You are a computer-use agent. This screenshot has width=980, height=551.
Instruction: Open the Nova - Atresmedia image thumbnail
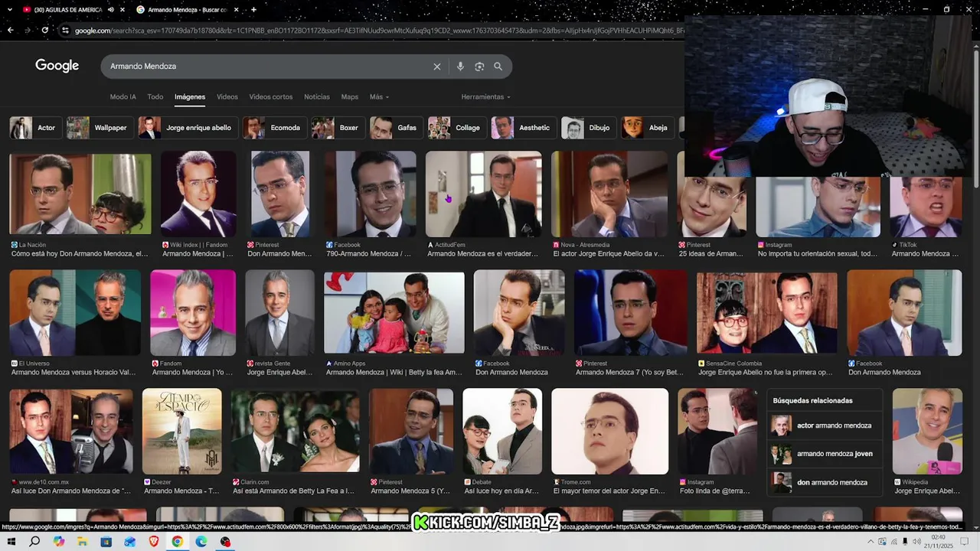tap(609, 194)
